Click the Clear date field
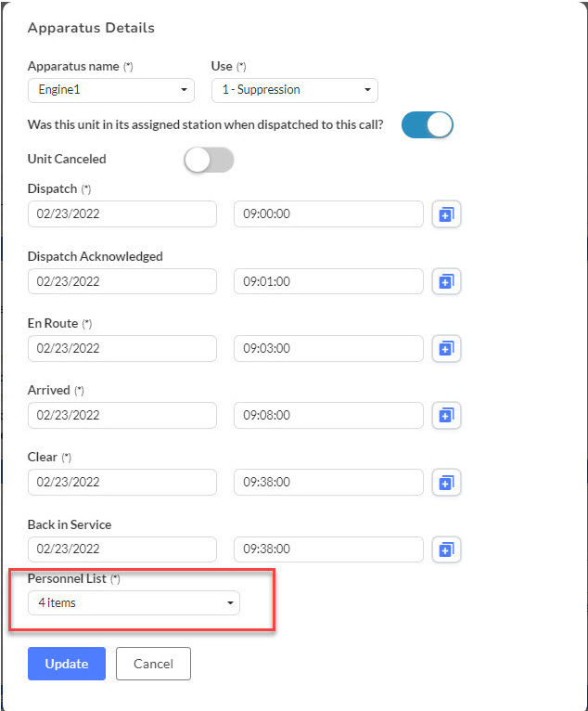Image resolution: width=588 pixels, height=711 pixels. pyautogui.click(x=122, y=482)
